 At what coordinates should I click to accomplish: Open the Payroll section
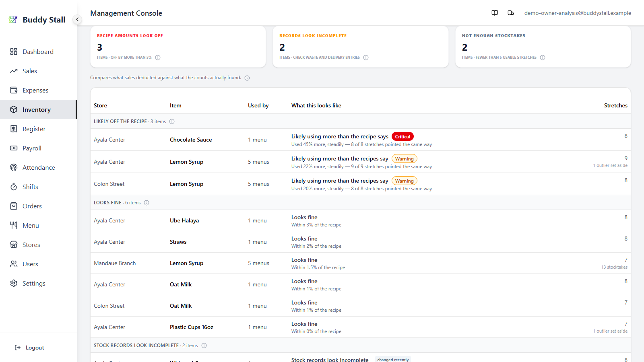click(38, 148)
